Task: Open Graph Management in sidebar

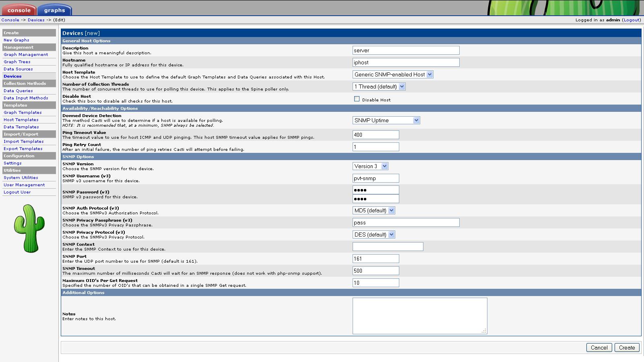Action: click(x=26, y=55)
